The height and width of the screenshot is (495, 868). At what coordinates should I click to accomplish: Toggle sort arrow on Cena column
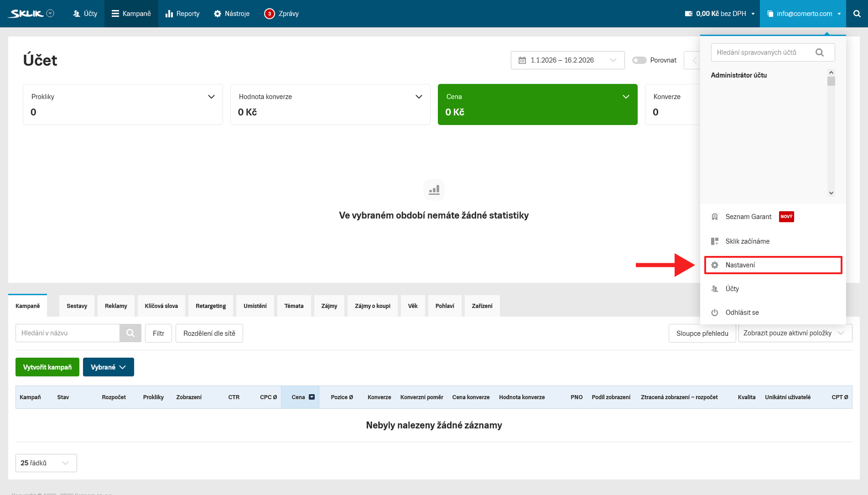[x=312, y=397]
